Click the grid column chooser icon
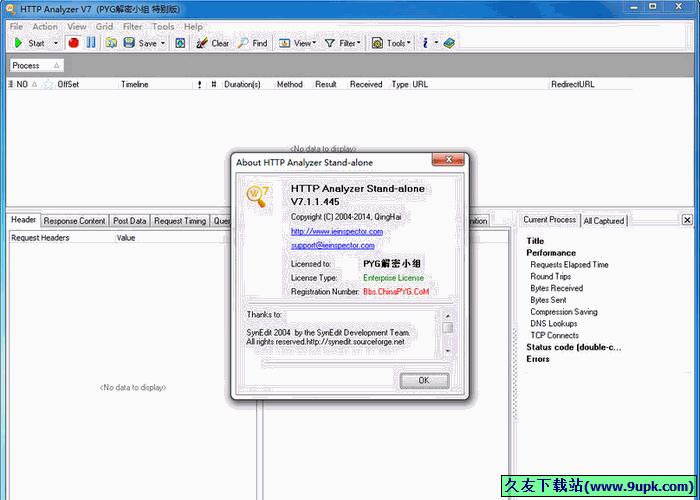 (x=10, y=84)
